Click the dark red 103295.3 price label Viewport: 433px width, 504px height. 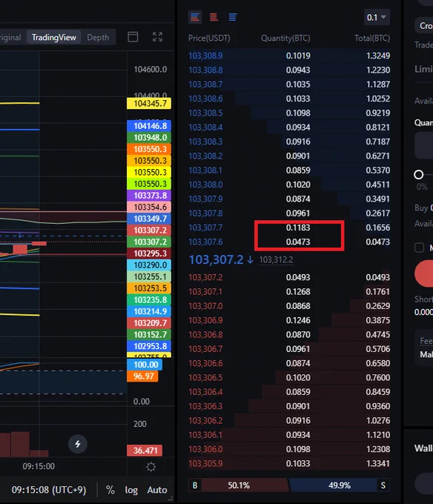149,253
